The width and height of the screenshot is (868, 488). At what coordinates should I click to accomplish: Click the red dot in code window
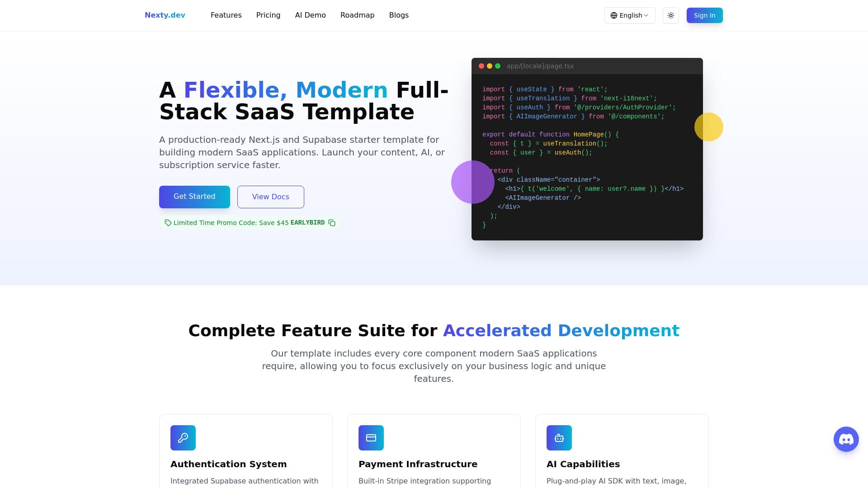481,66
